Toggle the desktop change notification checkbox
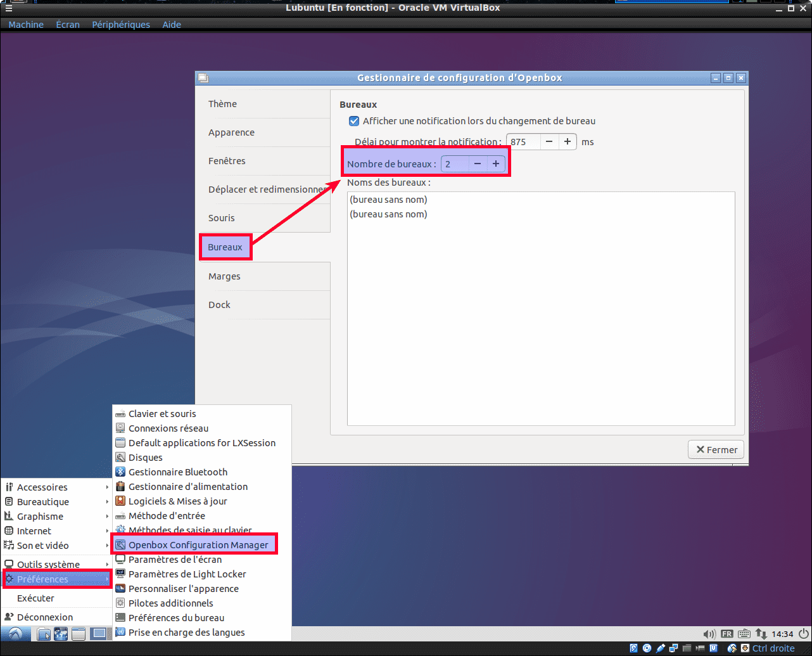The width and height of the screenshot is (812, 656). pyautogui.click(x=354, y=121)
